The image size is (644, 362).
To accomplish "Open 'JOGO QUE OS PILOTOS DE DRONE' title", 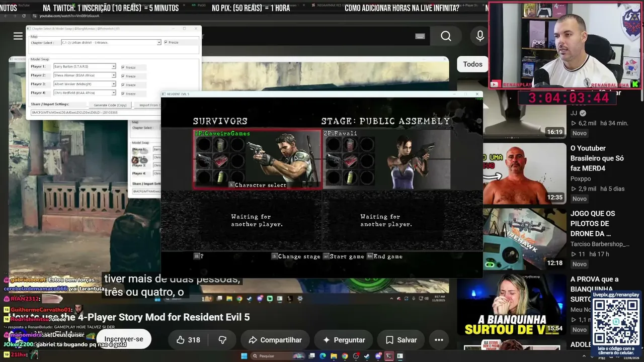I will click(x=593, y=224).
